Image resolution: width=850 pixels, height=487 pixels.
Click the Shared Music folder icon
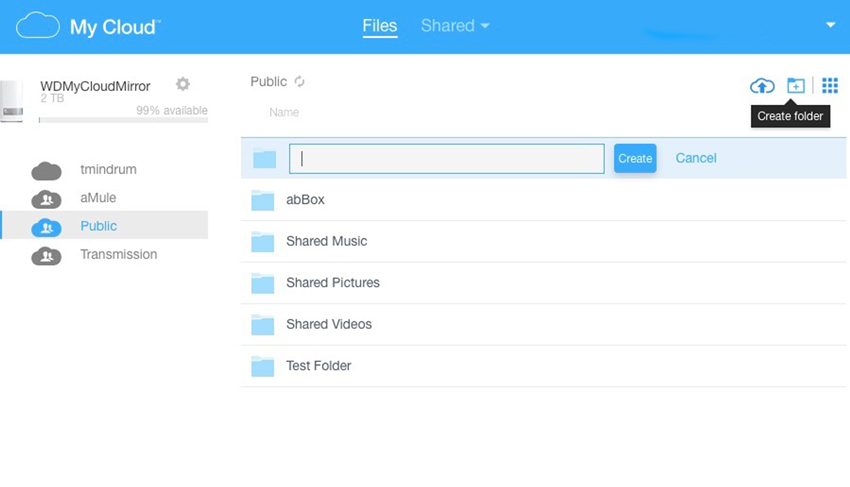tap(262, 242)
